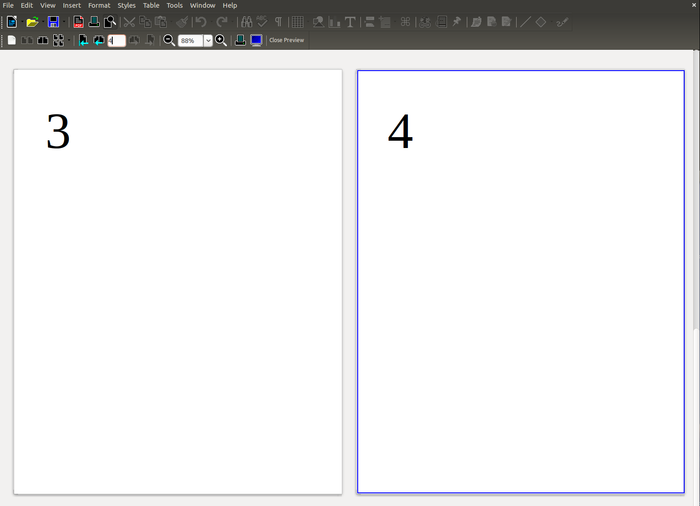Select Multiple Pages Preview icon
The width and height of the screenshot is (700, 506).
58,40
